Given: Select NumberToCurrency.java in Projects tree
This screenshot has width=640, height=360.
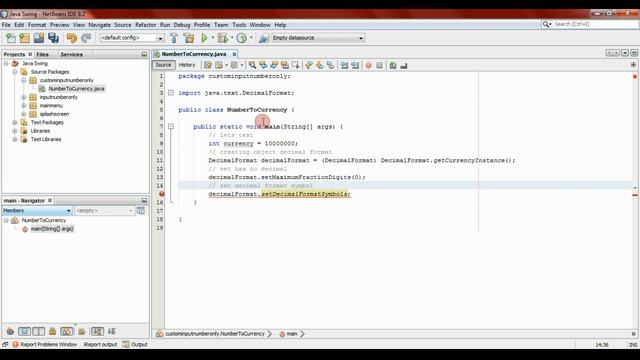Looking at the screenshot, I should [x=76, y=89].
